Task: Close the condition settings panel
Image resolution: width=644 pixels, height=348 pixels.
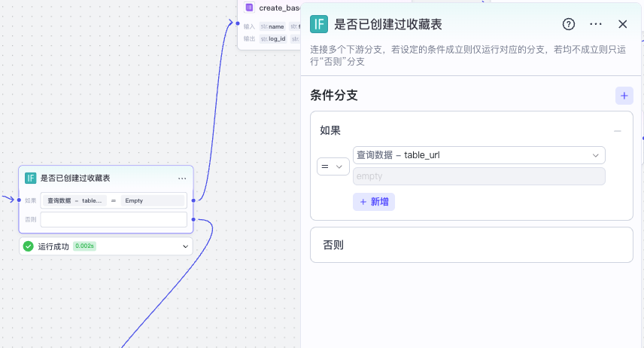Action: [x=622, y=24]
